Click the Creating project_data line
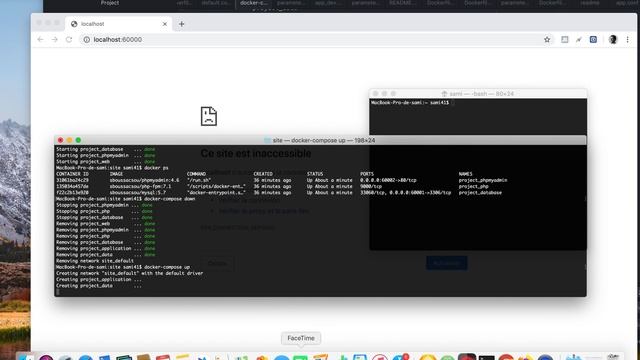 pos(99,286)
